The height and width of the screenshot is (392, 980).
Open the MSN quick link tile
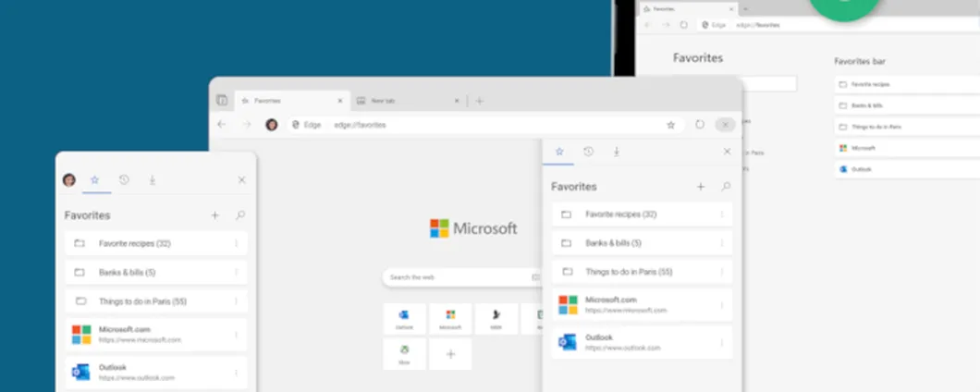(496, 319)
